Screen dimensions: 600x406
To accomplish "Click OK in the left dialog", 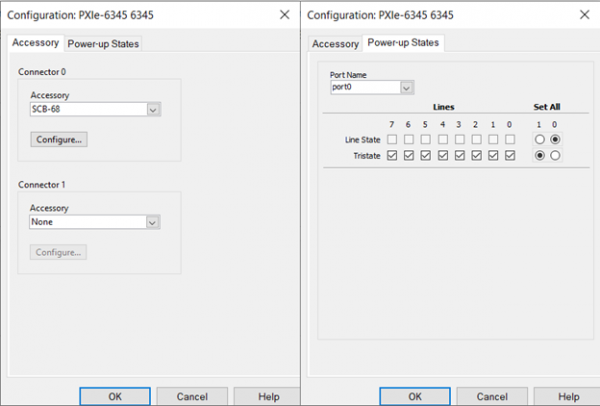I will tap(115, 396).
